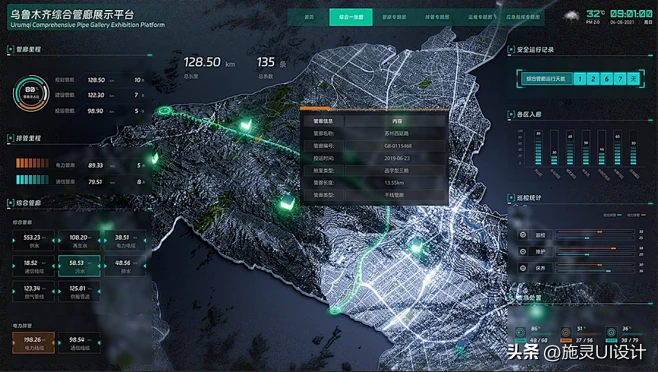Click the 86% device icon
The image size is (658, 372).
[520, 333]
